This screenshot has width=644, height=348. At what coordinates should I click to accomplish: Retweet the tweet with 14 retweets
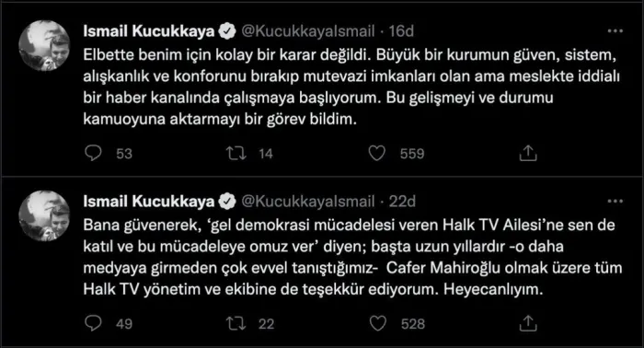[236, 153]
